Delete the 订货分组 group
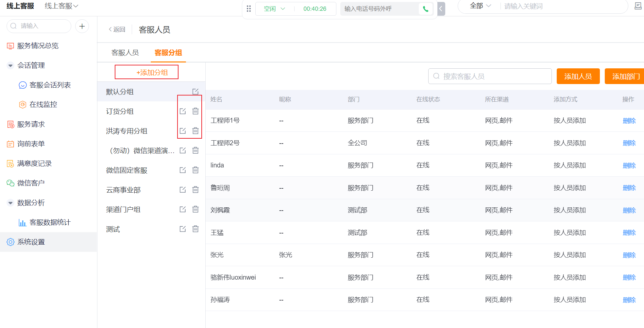This screenshot has height=328, width=644. click(x=195, y=111)
